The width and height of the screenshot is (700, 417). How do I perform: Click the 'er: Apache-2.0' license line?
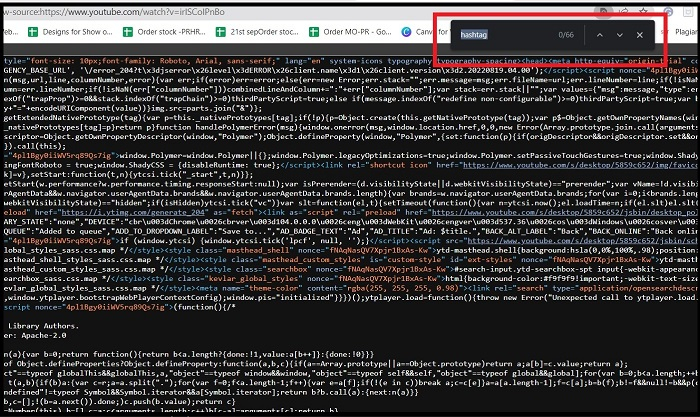35,335
